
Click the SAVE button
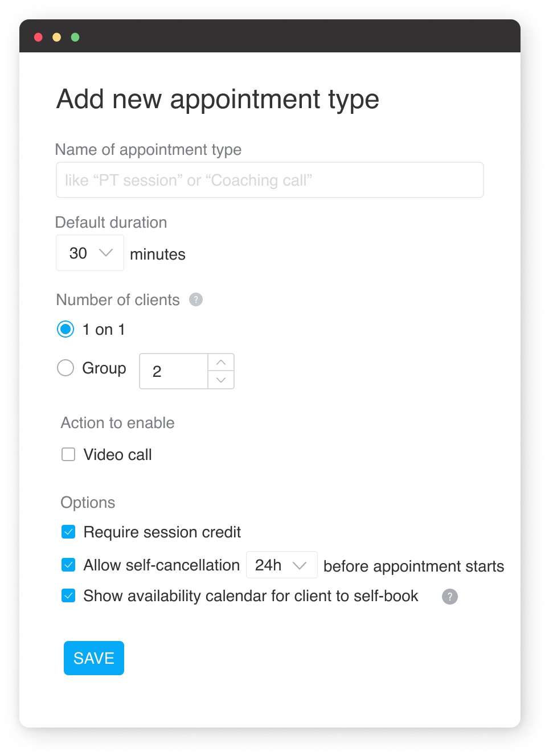coord(93,658)
